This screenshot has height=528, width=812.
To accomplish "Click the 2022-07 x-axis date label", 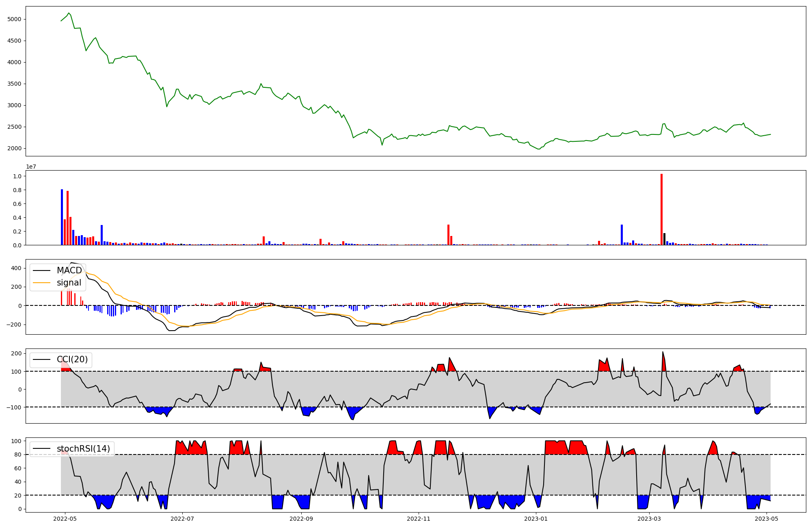I will tap(182, 519).
